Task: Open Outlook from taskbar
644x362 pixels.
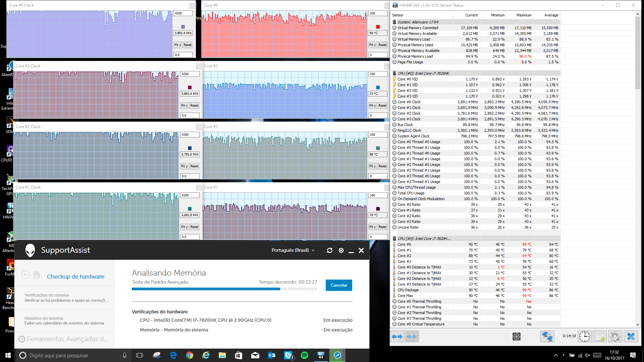Action: 272,355
